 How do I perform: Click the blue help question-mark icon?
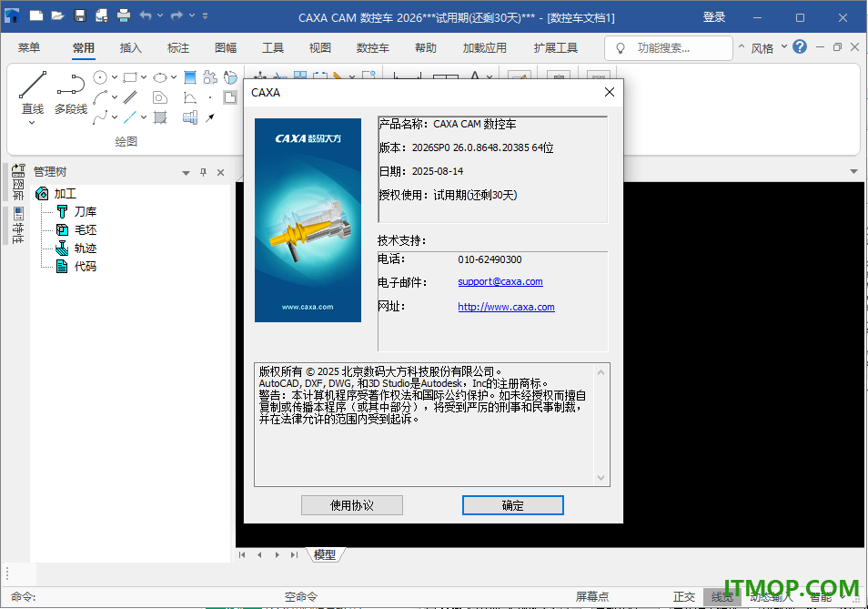coord(800,47)
